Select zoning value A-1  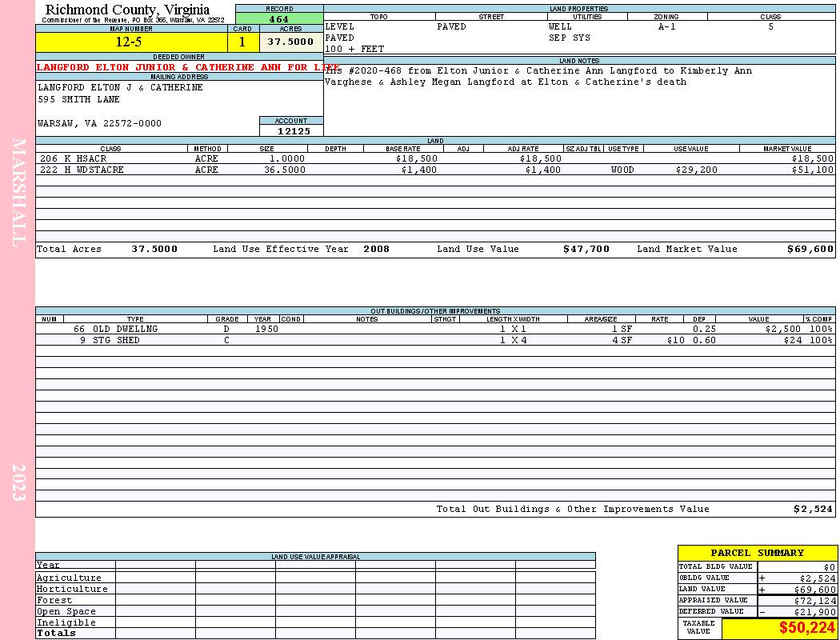click(667, 26)
